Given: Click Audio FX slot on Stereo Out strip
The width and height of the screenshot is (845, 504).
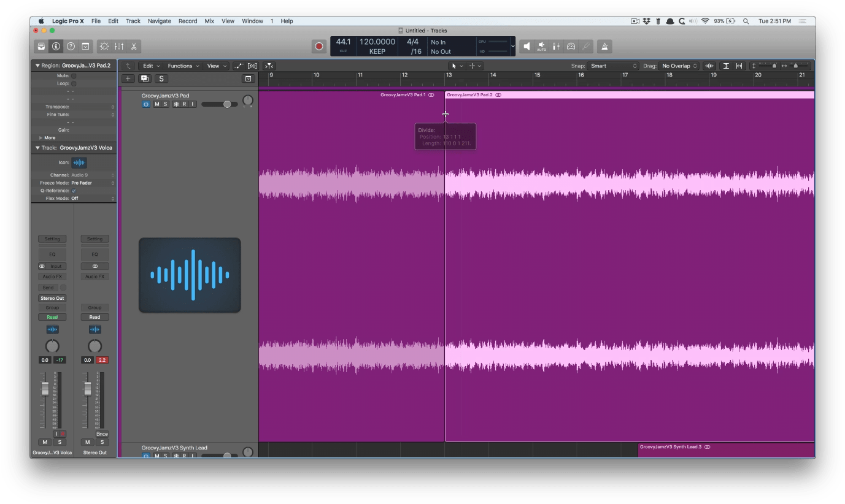Looking at the screenshot, I should (95, 277).
